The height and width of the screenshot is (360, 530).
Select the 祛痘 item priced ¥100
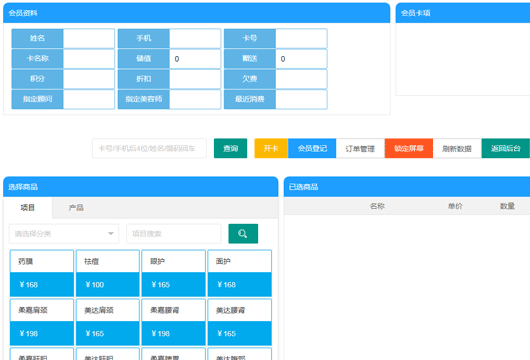108,273
